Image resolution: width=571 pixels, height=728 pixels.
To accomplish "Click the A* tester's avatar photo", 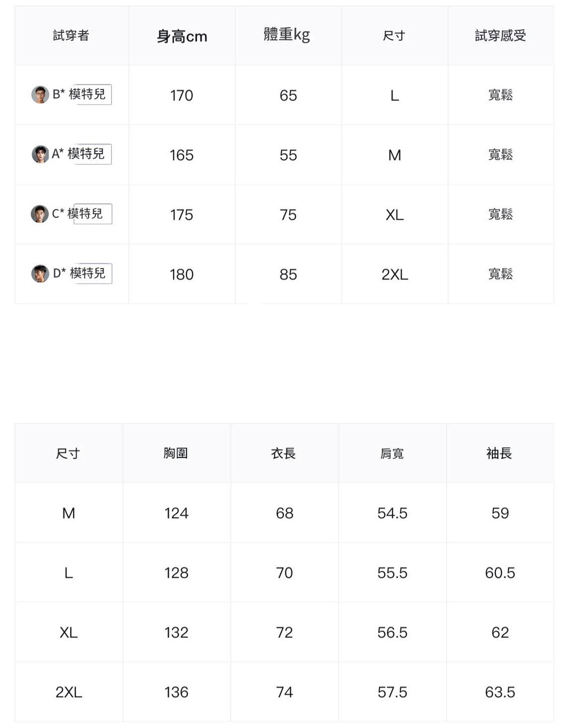I will pyautogui.click(x=40, y=154).
